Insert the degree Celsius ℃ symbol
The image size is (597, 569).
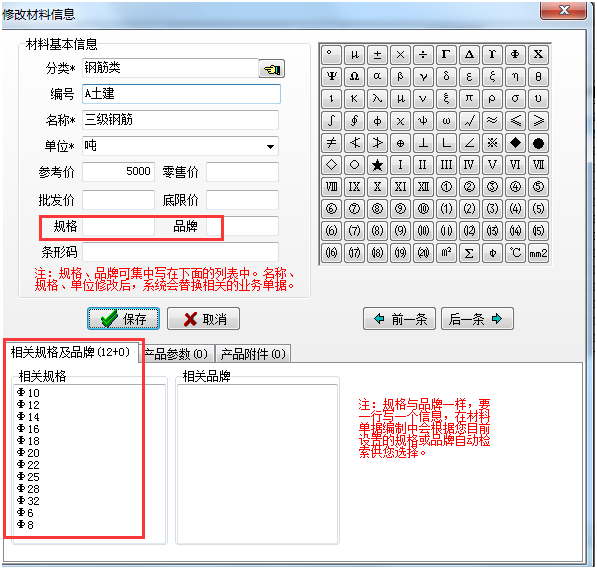pyautogui.click(x=515, y=253)
